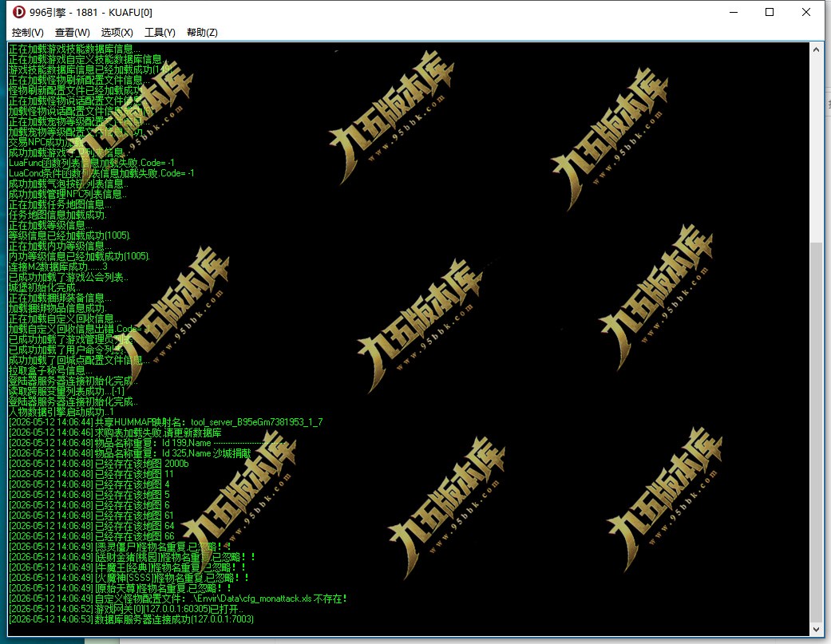This screenshot has width=831, height=644.
Task: Click log line '等级信息已经加载成功(1005).'
Action: coord(69,235)
